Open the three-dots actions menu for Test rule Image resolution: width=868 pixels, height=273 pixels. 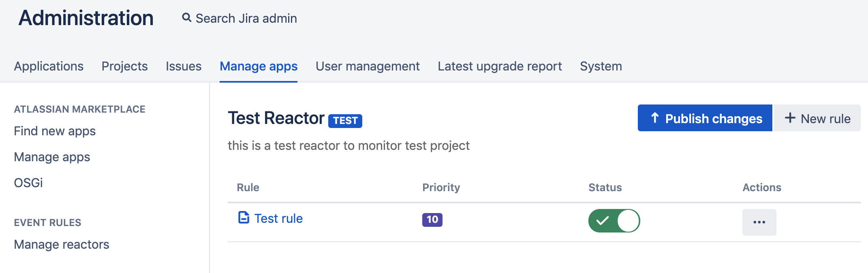click(x=759, y=222)
